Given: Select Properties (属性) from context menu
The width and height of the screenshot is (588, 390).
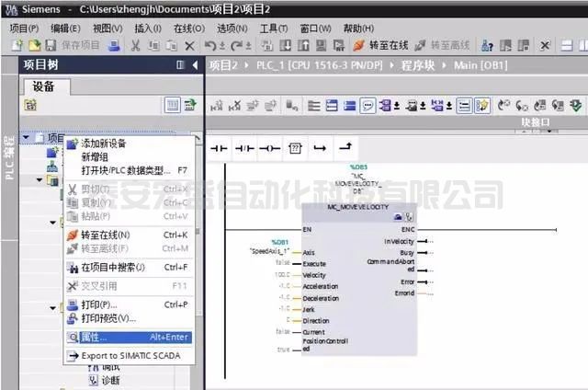Looking at the screenshot, I should coord(94,337).
